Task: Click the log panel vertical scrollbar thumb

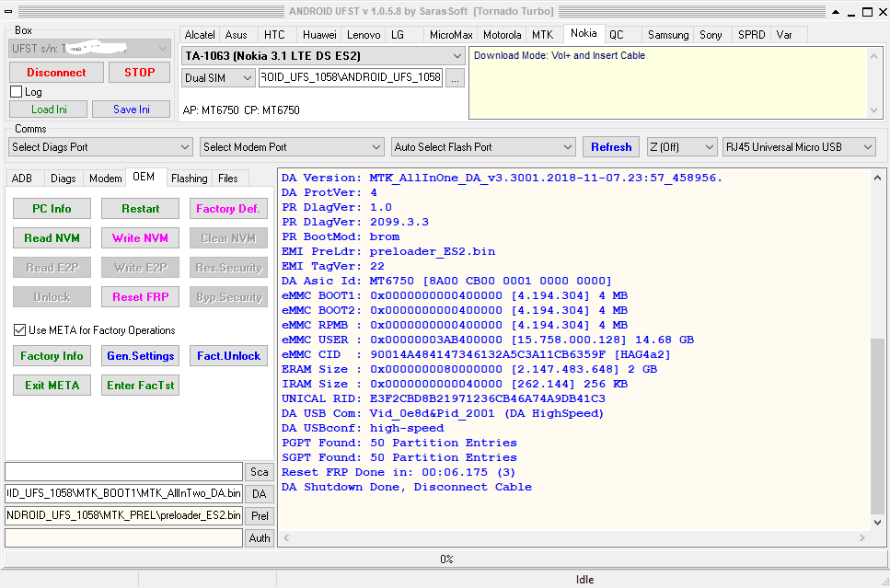Action: [x=877, y=427]
